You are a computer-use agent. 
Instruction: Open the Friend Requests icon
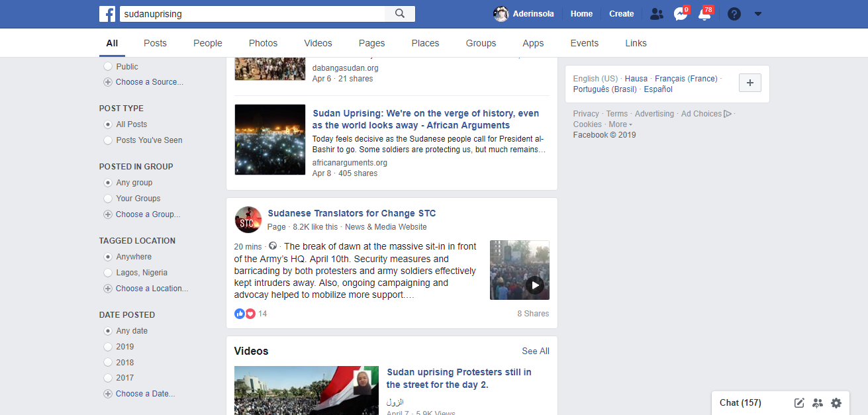(x=656, y=14)
